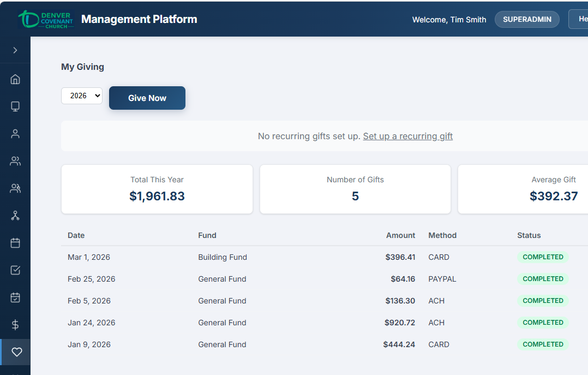This screenshot has width=588, height=375.
Task: Go to the Home icon in sidebar
Action: (x=15, y=79)
